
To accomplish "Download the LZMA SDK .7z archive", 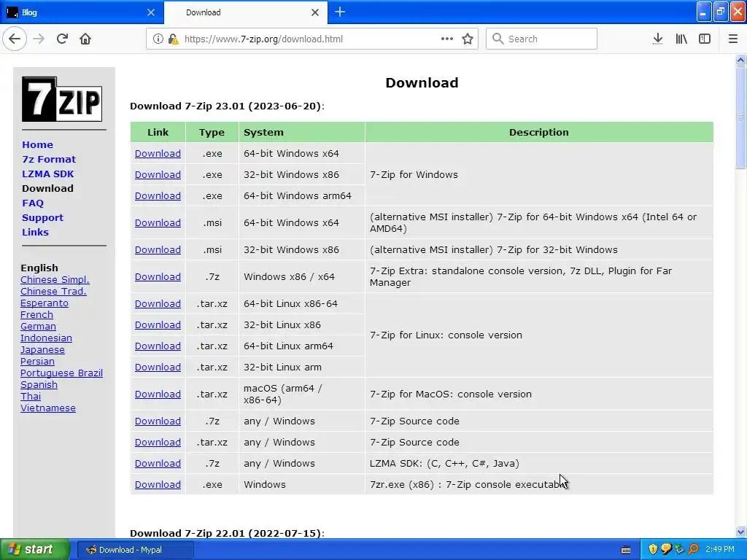I will click(x=158, y=463).
